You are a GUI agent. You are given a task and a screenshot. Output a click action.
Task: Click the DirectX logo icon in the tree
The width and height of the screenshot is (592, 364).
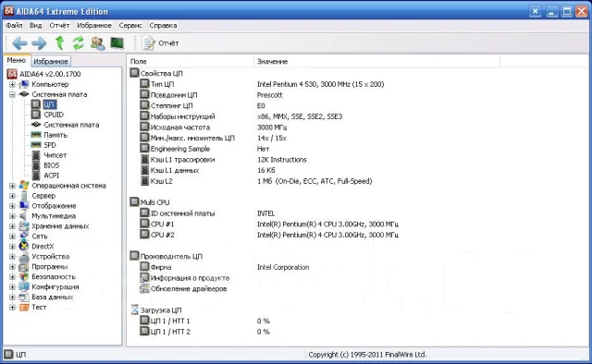(24, 247)
